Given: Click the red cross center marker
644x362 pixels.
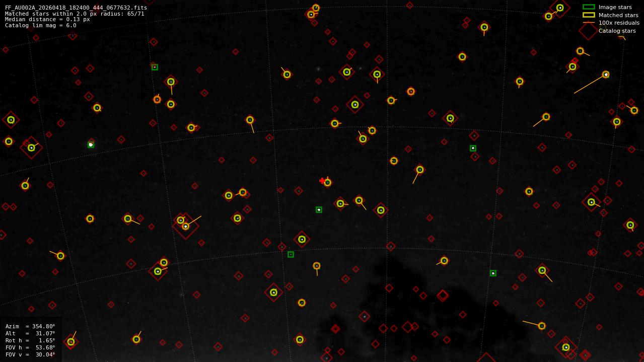Looking at the screenshot, I should (x=322, y=181).
